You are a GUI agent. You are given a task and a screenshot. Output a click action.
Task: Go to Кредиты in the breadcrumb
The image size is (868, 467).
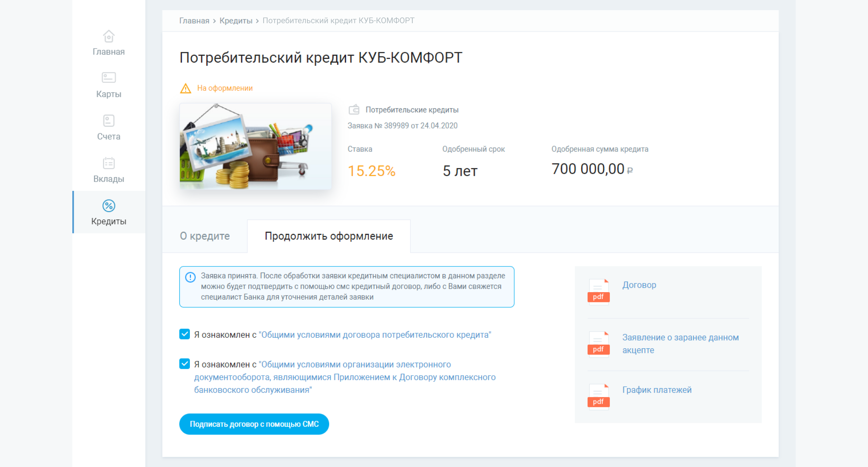tap(236, 21)
